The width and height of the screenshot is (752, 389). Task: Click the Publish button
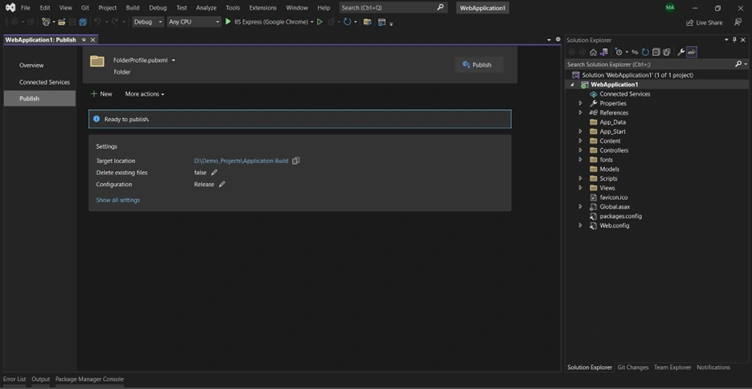pyautogui.click(x=478, y=65)
